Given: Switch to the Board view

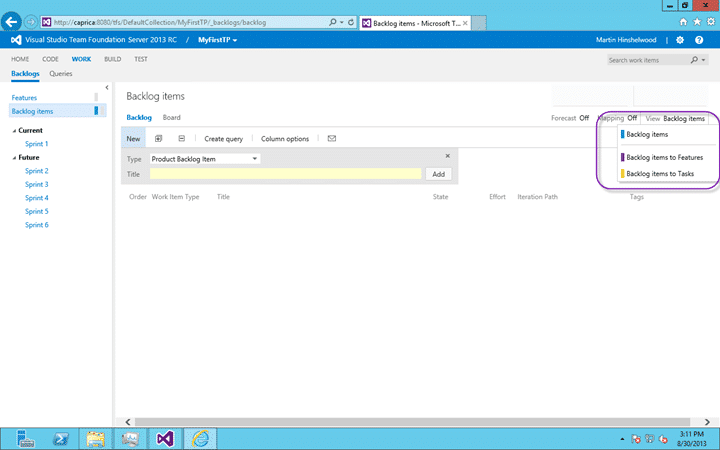Looking at the screenshot, I should pos(171,118).
